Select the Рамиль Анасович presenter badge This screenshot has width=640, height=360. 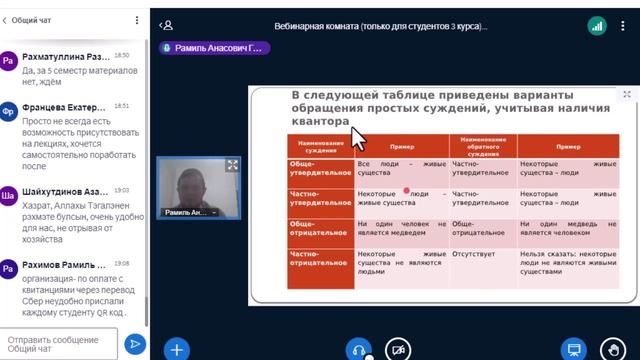(x=214, y=48)
